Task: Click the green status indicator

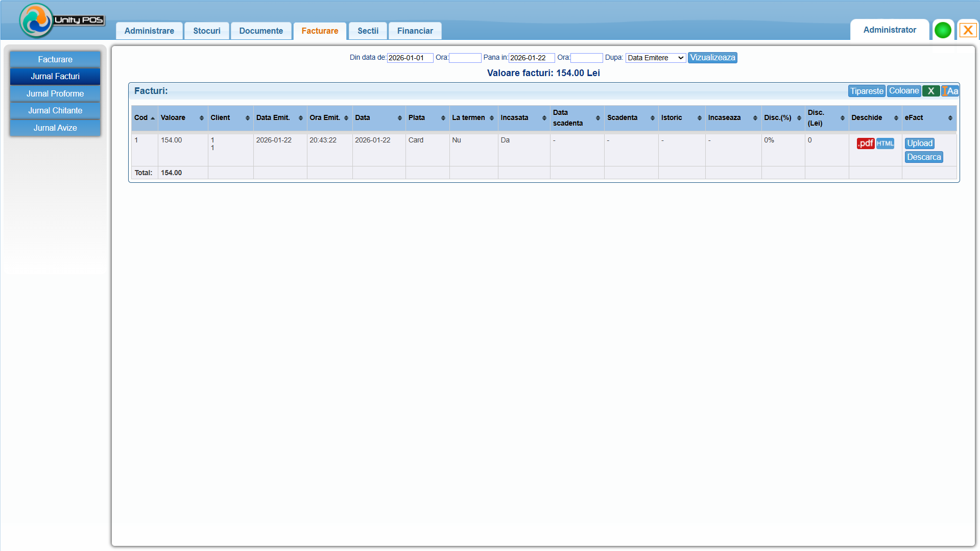Action: point(943,30)
